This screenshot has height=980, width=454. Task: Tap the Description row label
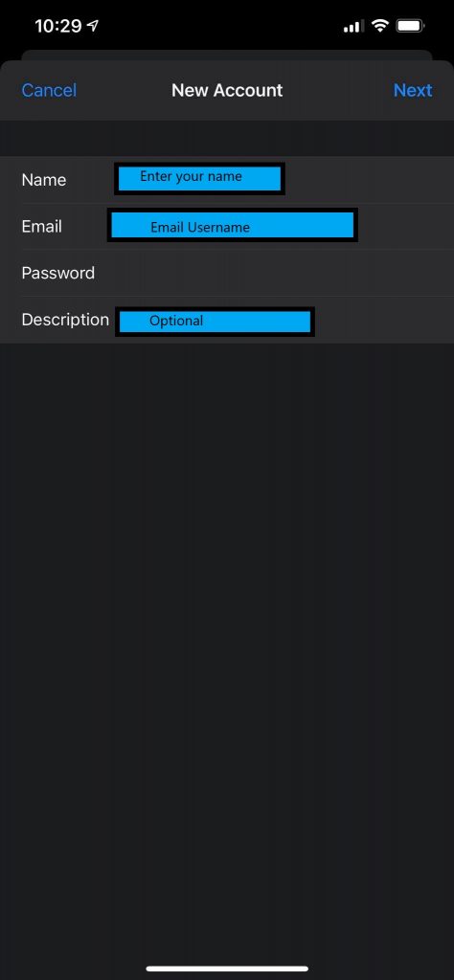click(x=65, y=320)
